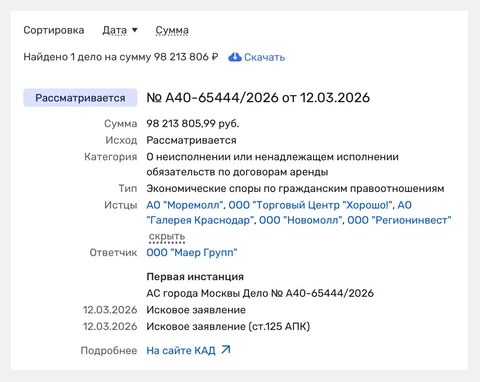Click Экономические споры по гражданским правоотношениям
Image resolution: width=480 pixels, height=382 pixels.
pyautogui.click(x=295, y=189)
